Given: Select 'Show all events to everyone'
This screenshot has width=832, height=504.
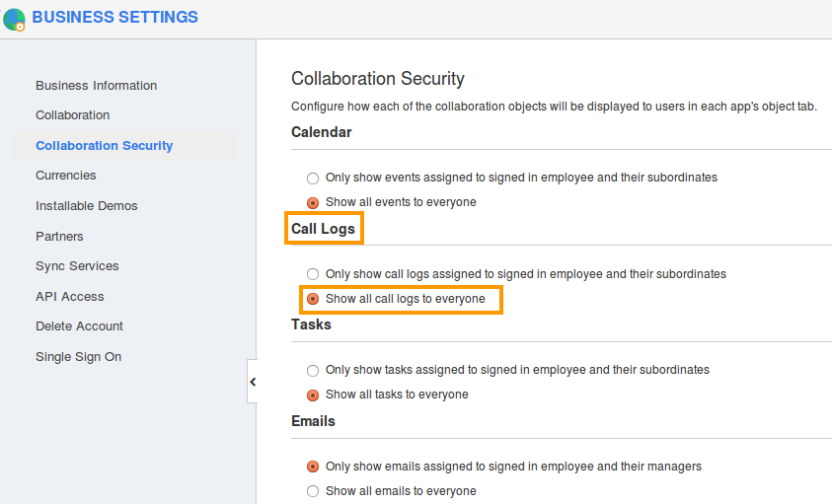Looking at the screenshot, I should pos(313,202).
